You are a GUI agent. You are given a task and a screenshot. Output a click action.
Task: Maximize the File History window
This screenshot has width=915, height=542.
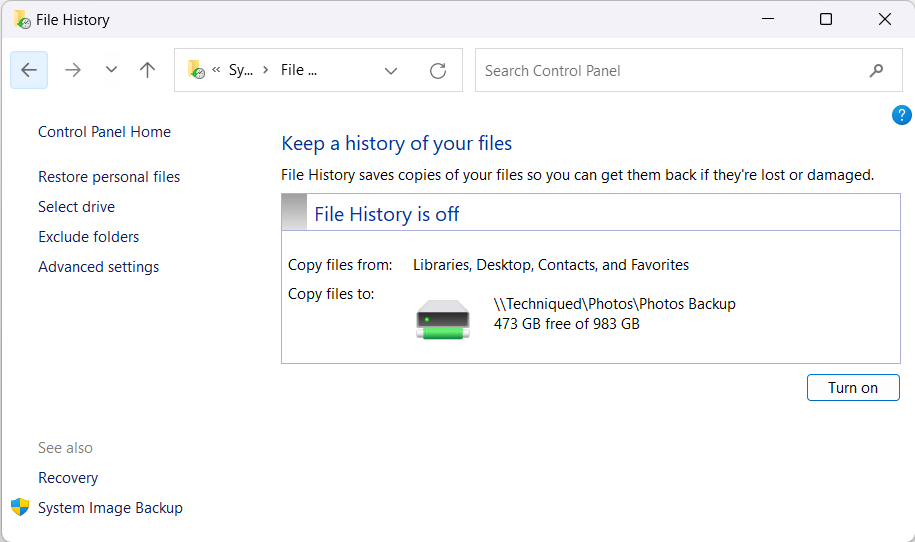point(826,19)
